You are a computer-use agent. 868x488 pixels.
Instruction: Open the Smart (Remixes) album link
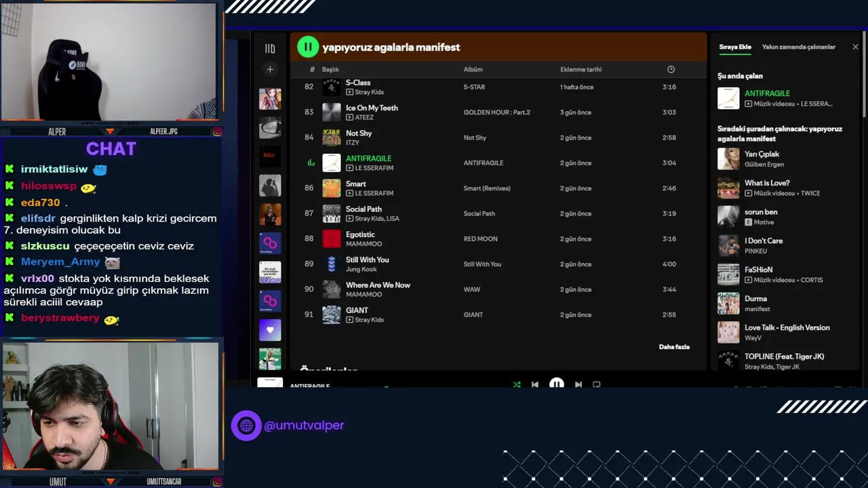(487, 188)
